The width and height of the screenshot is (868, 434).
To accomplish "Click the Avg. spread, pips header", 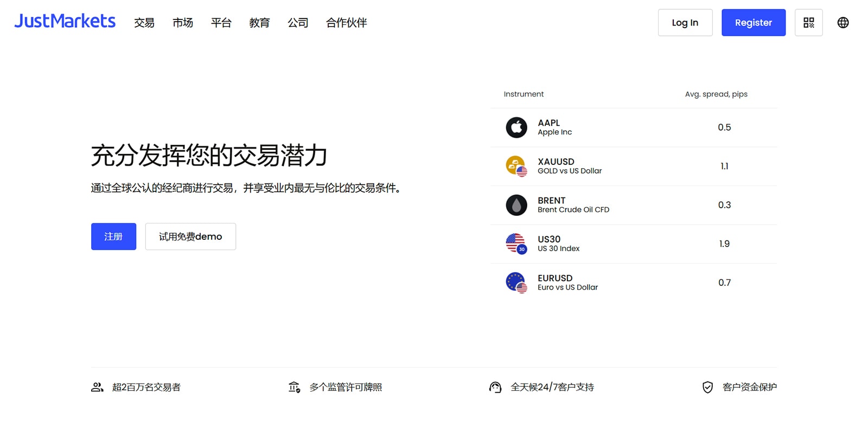I will point(716,94).
